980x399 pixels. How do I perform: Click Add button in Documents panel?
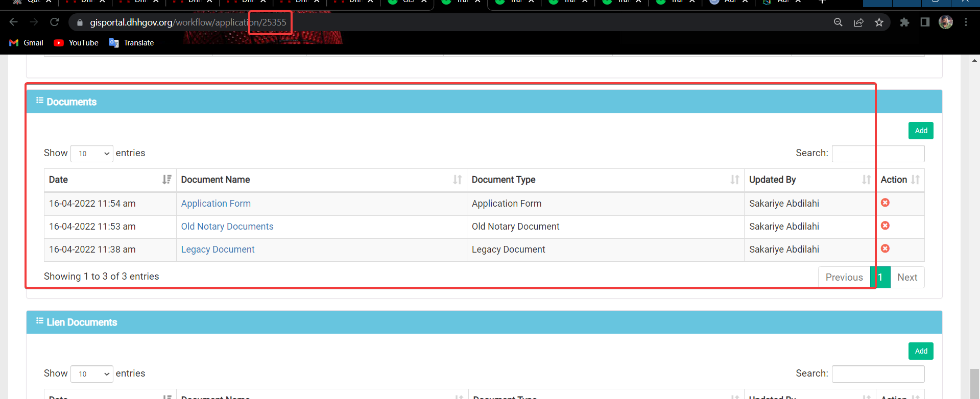(921, 131)
